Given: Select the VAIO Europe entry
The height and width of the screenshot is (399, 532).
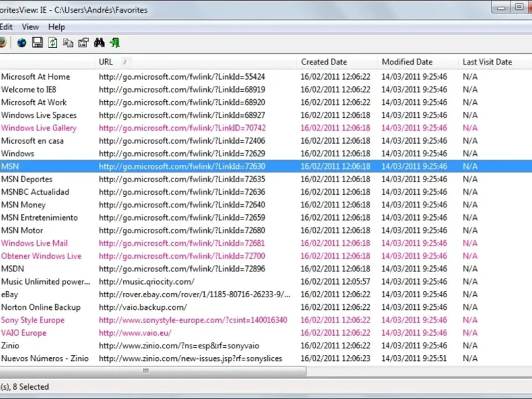Looking at the screenshot, I should pos(23,333).
